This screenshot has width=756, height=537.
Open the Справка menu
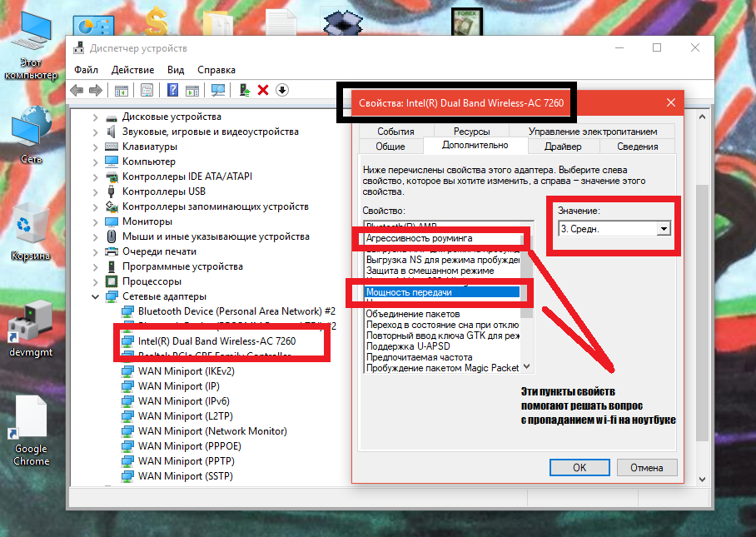tap(216, 70)
